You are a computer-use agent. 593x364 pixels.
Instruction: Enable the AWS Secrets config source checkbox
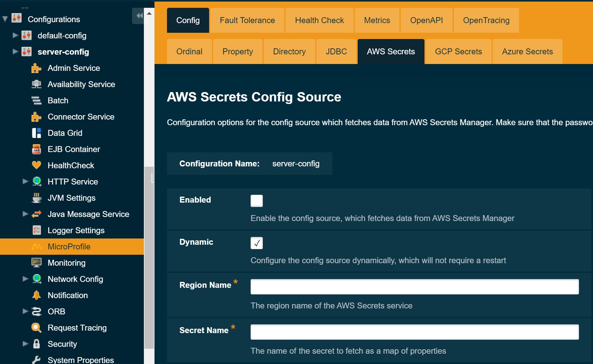[257, 201]
